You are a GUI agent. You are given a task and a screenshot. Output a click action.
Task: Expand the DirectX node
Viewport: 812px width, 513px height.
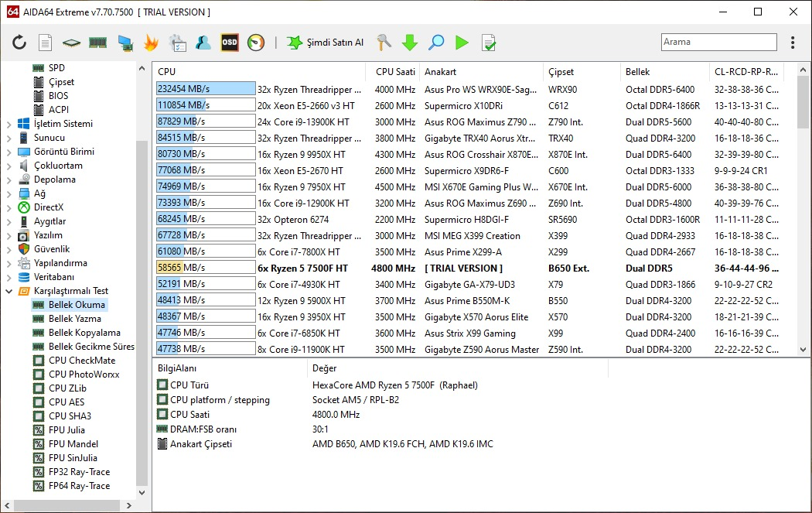pyautogui.click(x=9, y=208)
